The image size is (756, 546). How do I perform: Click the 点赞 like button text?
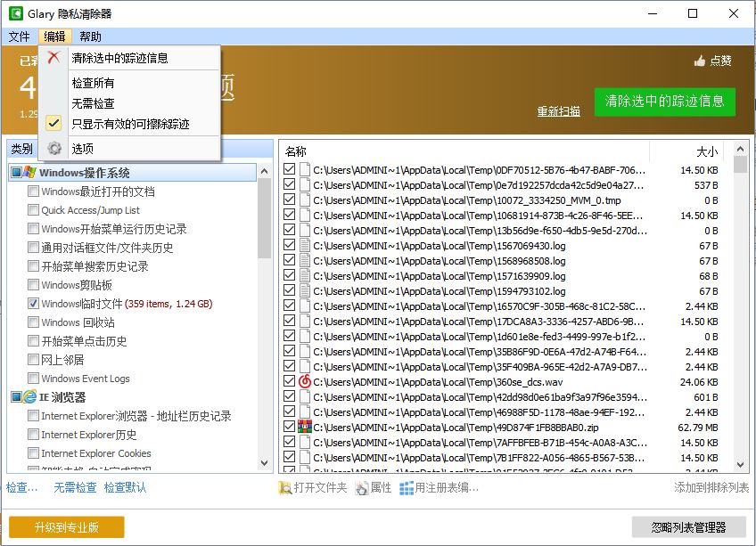pyautogui.click(x=721, y=61)
